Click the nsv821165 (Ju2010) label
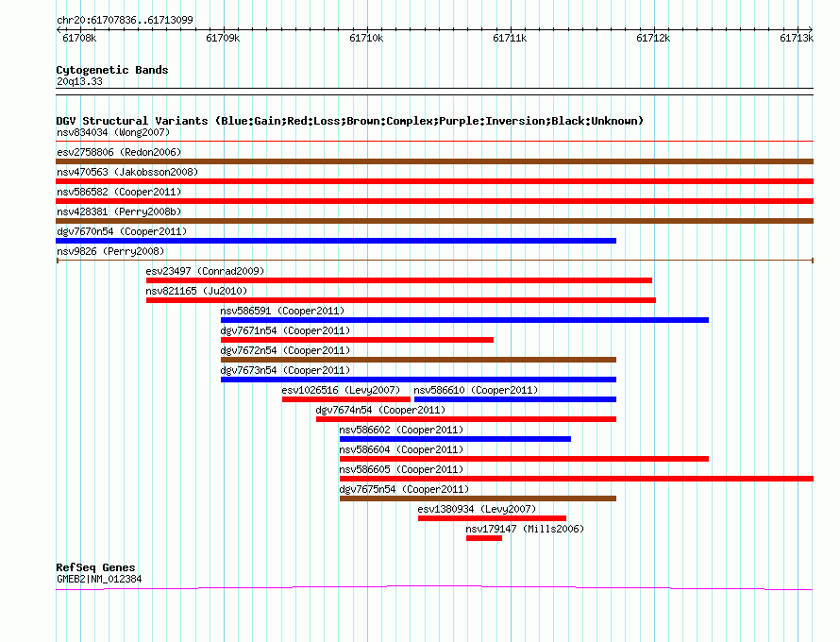This screenshot has height=642, width=840. (196, 291)
